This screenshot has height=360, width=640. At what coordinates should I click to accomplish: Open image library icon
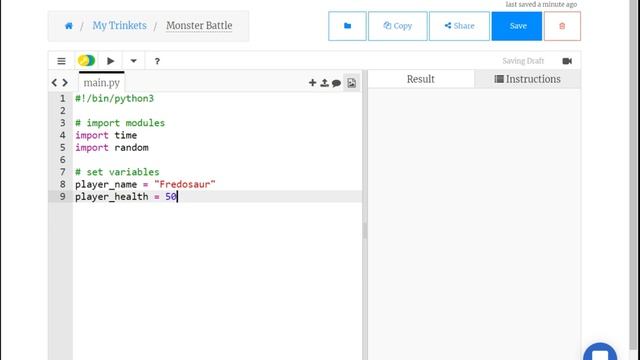coord(351,82)
